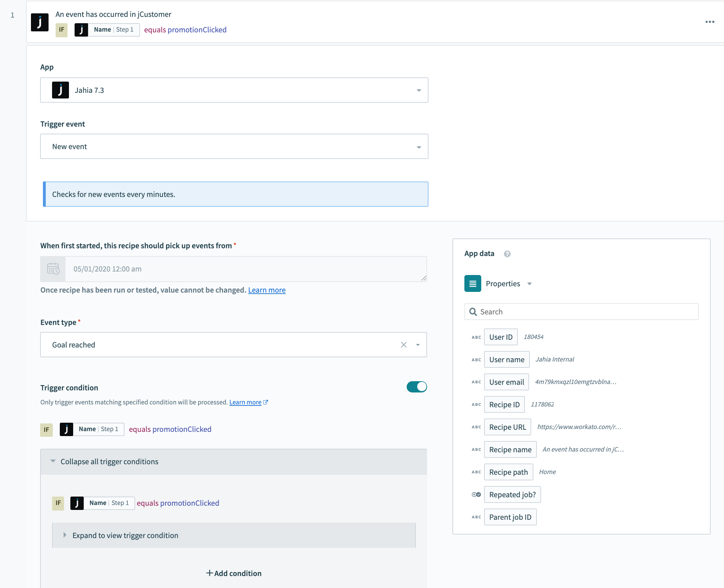Click the IF badge below the Trigger condition description
The height and width of the screenshot is (588, 724).
(46, 429)
